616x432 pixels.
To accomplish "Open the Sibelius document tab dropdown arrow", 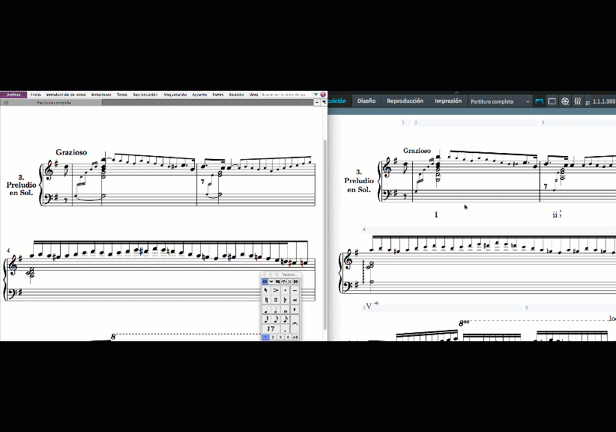I will (x=324, y=102).
